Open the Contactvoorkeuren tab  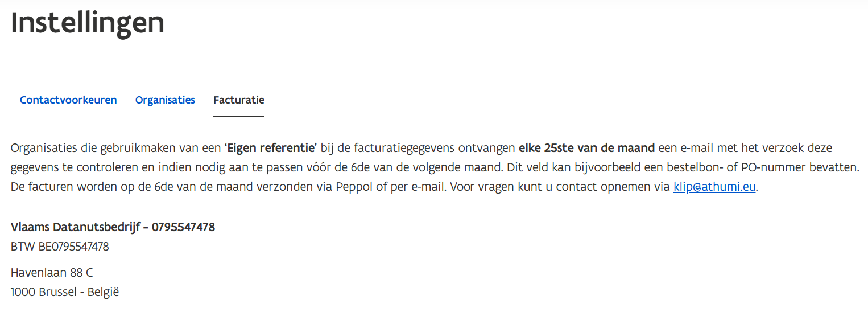click(68, 100)
